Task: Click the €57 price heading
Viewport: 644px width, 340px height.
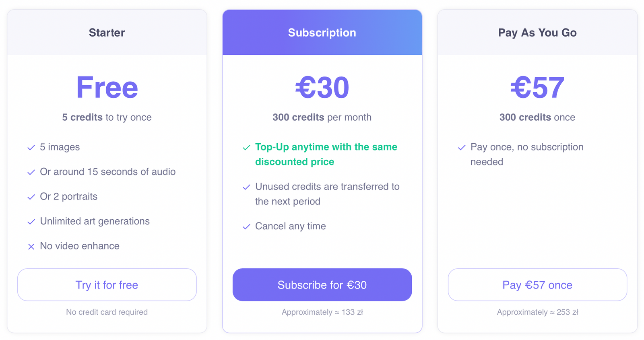Action: point(537,87)
